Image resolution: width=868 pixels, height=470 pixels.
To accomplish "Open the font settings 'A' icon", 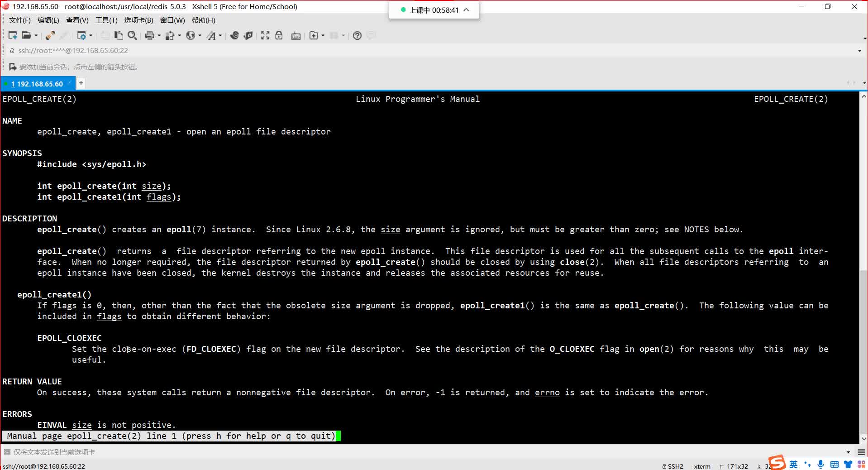I will [x=211, y=35].
